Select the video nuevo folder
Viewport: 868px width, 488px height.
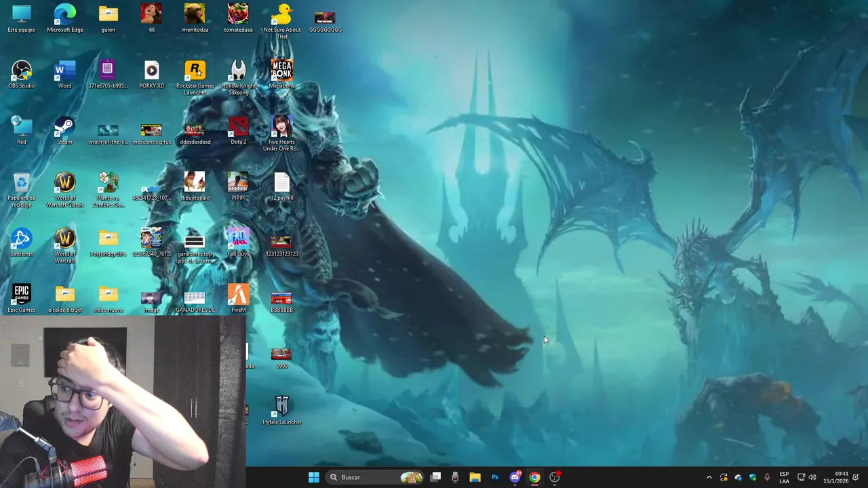(108, 299)
